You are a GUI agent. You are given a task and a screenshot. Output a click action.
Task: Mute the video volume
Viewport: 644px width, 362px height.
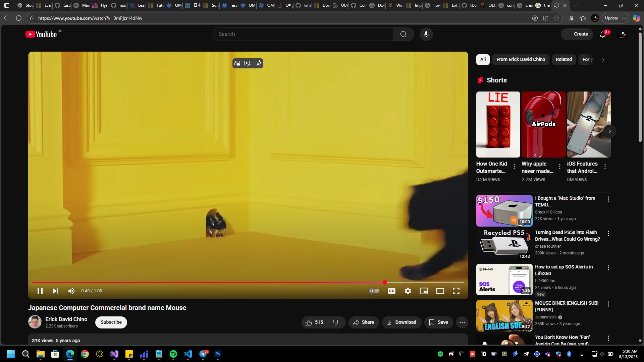coord(71,291)
